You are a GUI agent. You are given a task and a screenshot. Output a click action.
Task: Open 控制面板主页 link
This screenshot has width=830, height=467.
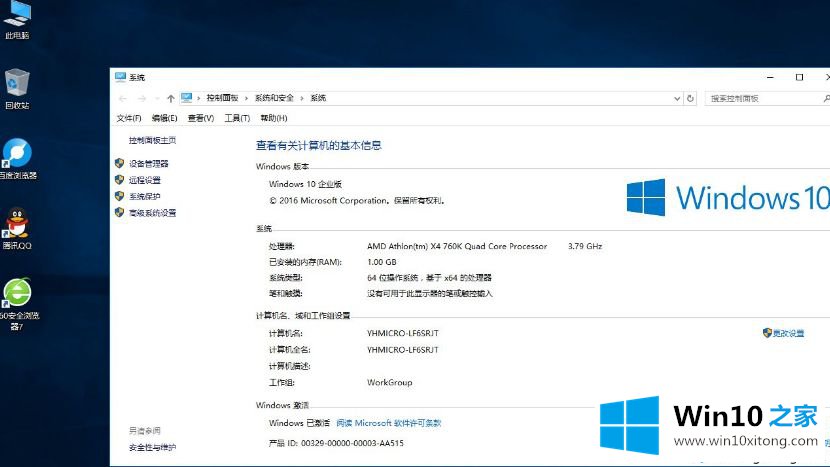click(152, 140)
